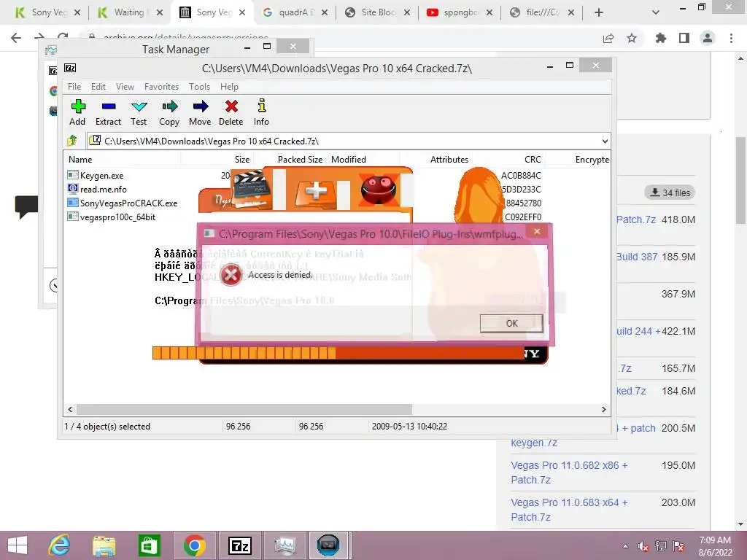Viewport: 747px width, 560px height.
Task: Switch to the file:///C:/ browser tab
Action: coord(542,12)
